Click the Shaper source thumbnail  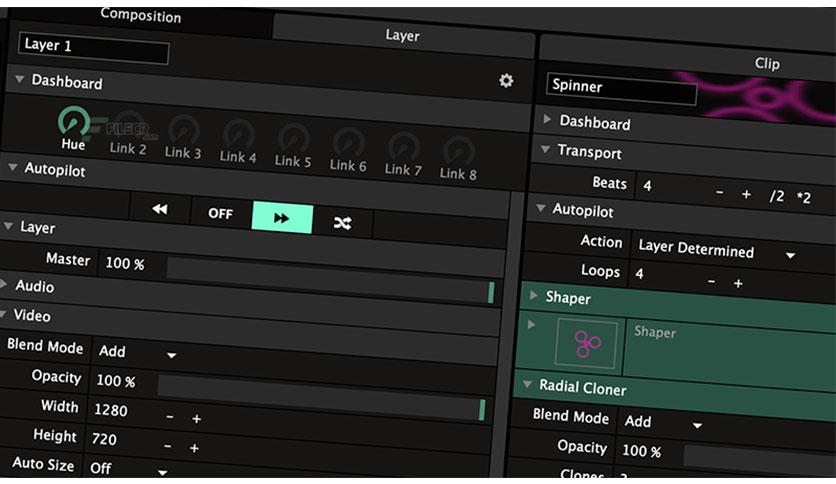coord(586,344)
